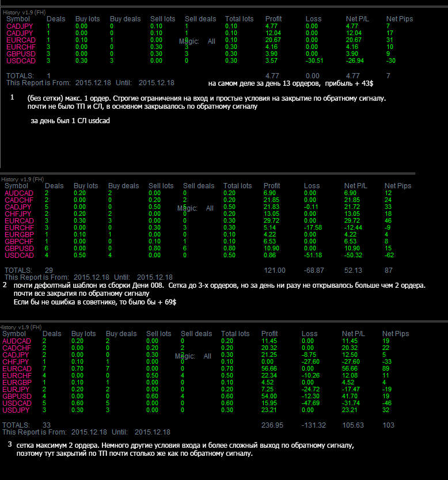Select the note 'Если бы не ошибка в советнике'
Screen dimensions: 448x480
[95, 302]
